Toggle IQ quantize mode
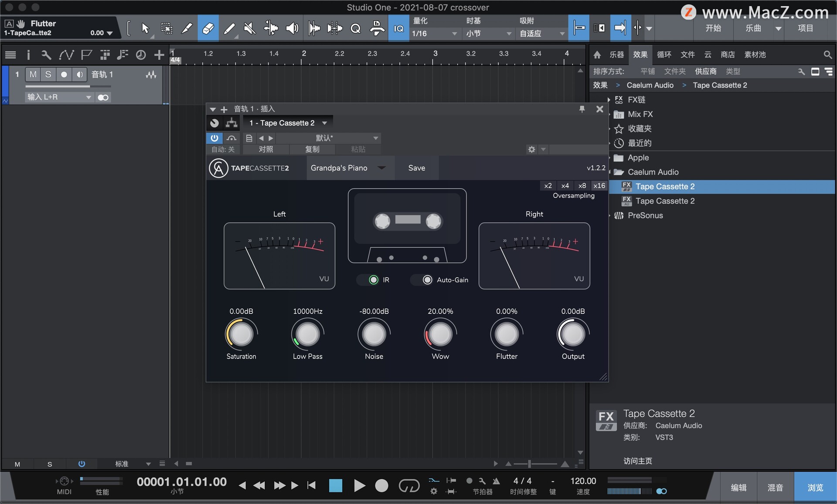Screen dimensions: 837x504 pos(398,28)
